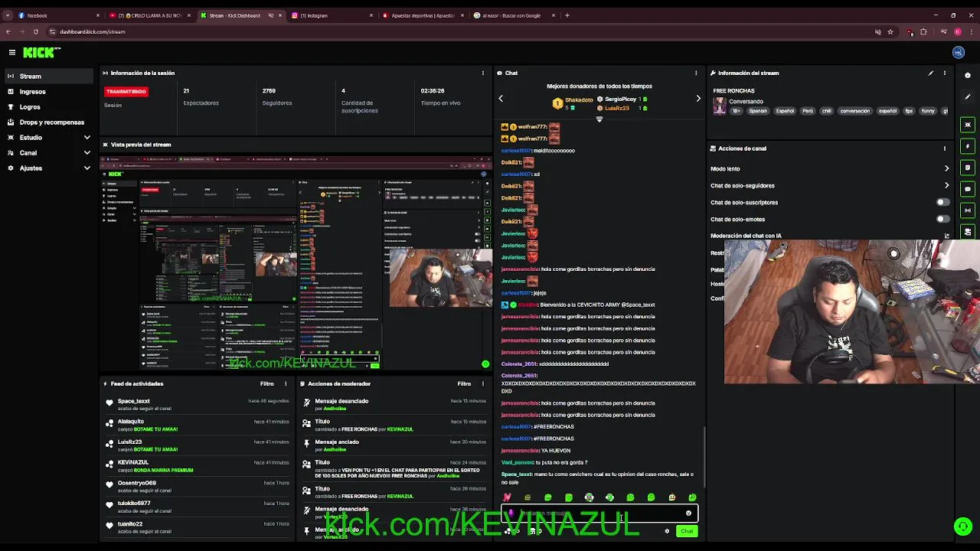Open a new browser tab

coord(567,15)
